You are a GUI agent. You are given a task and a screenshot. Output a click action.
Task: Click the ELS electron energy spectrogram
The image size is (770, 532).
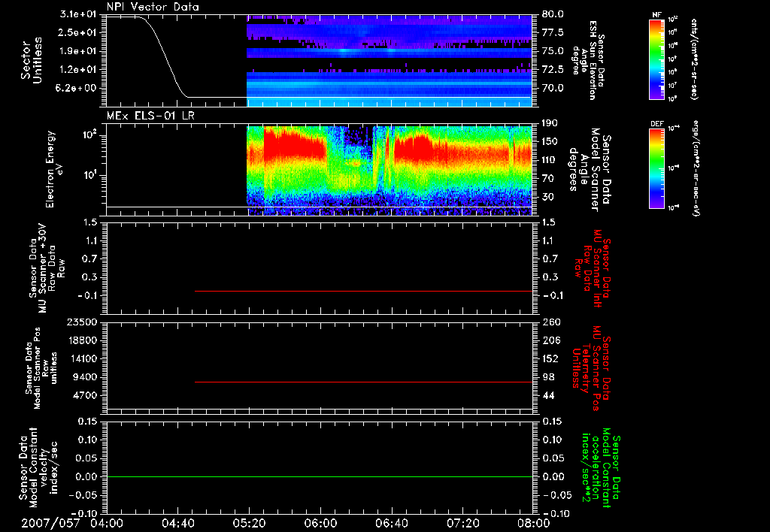click(389, 170)
